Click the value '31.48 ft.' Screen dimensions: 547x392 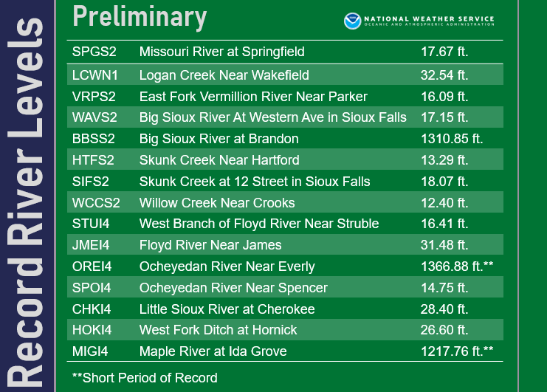click(444, 245)
